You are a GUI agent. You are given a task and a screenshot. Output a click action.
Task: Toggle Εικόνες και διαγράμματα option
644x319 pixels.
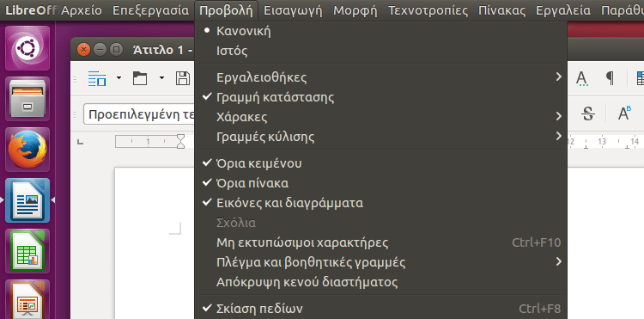[x=380, y=203]
